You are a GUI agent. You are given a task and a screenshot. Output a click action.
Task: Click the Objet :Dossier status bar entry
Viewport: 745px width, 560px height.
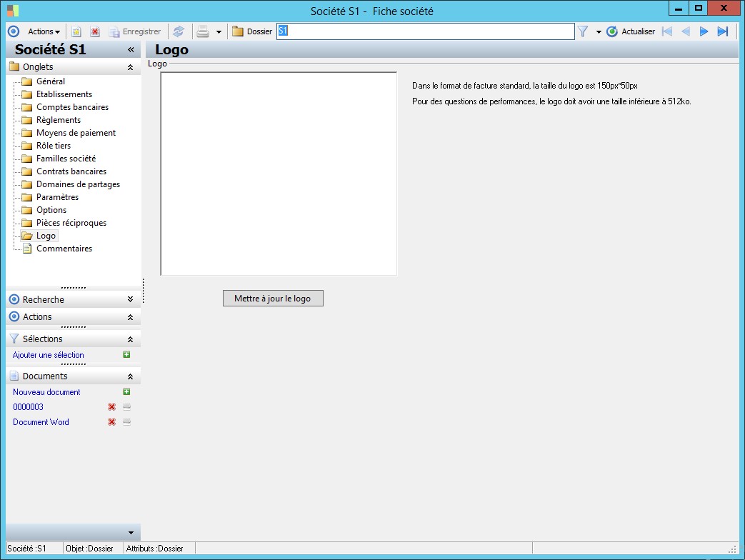(x=89, y=548)
